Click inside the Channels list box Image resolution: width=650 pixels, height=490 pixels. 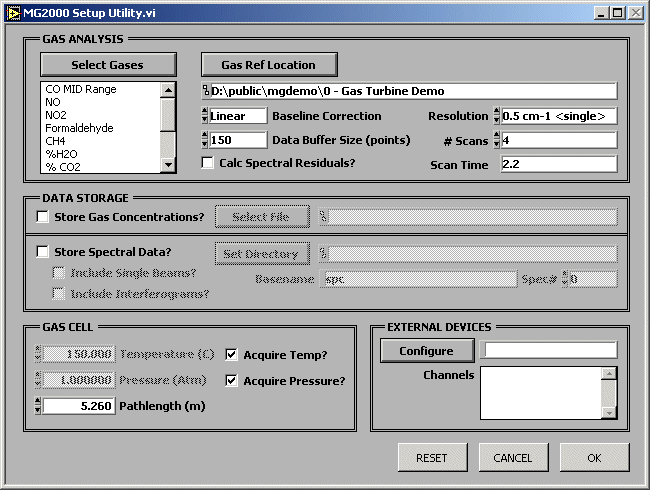541,393
